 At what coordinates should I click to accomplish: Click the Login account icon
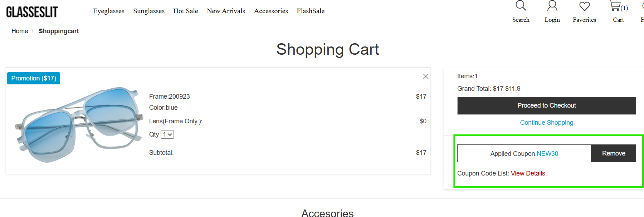click(x=552, y=11)
